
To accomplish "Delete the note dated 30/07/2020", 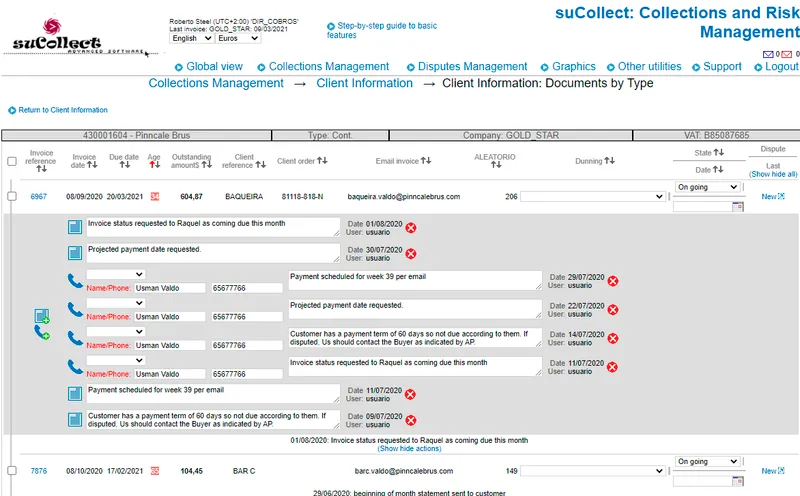I will pos(411,254).
